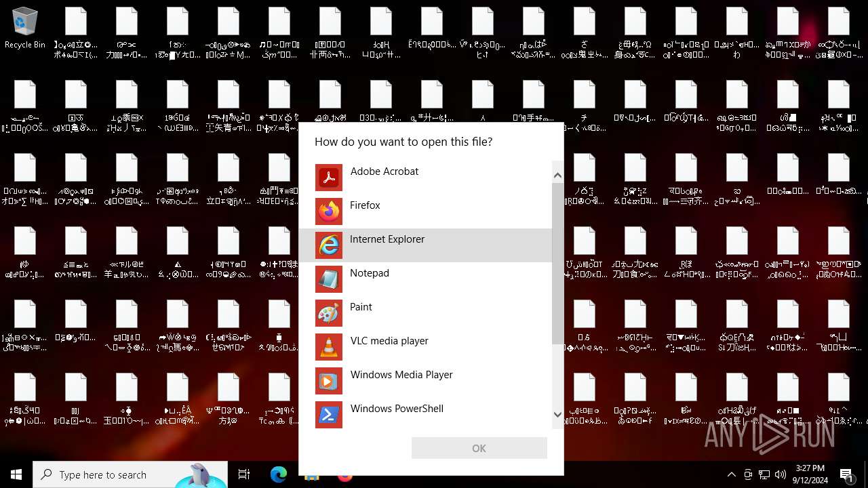The height and width of the screenshot is (488, 868).
Task: Choose the Firefox icon to open the file
Action: [329, 211]
